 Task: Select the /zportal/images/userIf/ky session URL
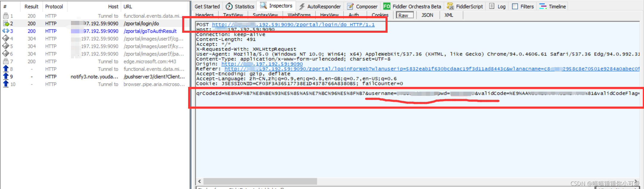pos(154,46)
